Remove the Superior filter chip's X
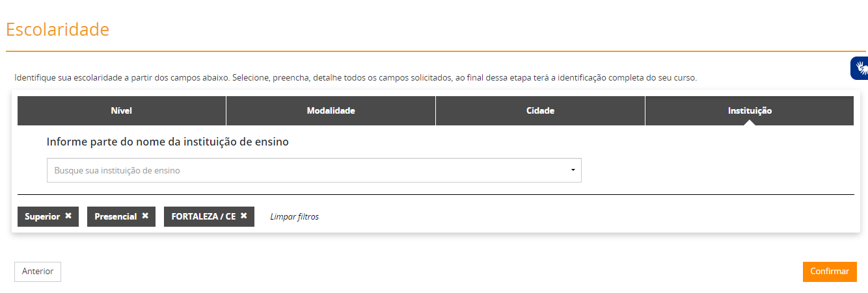The image size is (868, 293). [x=68, y=216]
